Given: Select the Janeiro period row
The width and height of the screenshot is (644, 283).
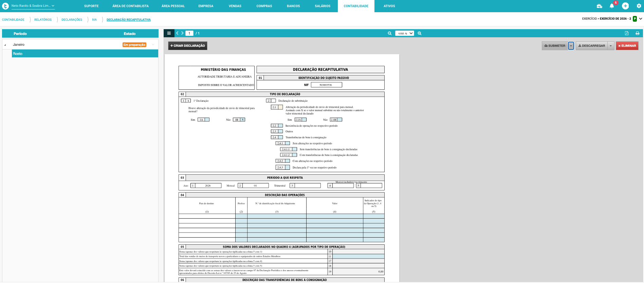Looking at the screenshot, I should [80, 45].
